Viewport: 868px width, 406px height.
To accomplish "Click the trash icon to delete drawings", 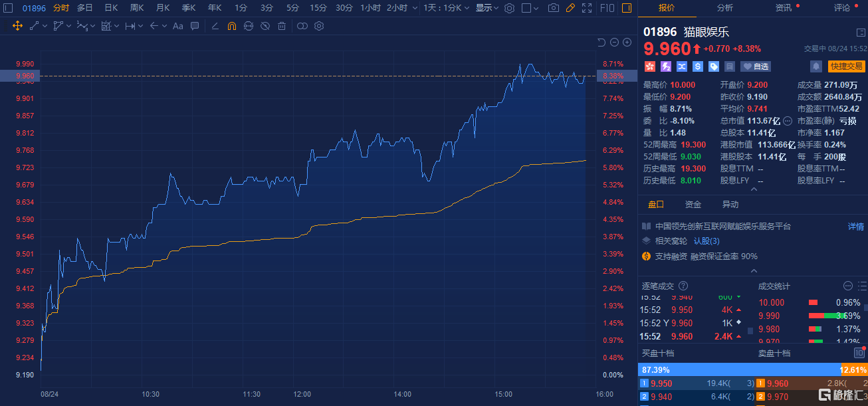I will 282,26.
